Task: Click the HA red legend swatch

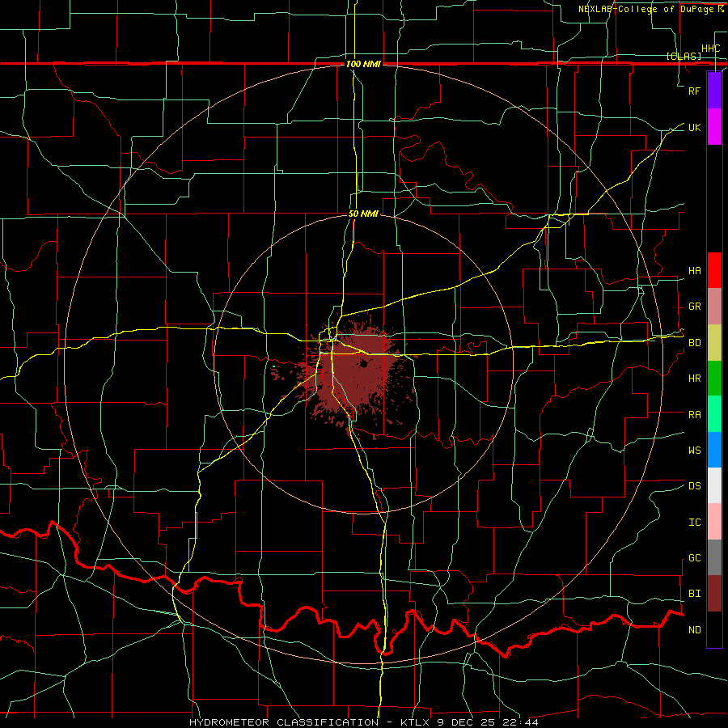Action: (714, 270)
